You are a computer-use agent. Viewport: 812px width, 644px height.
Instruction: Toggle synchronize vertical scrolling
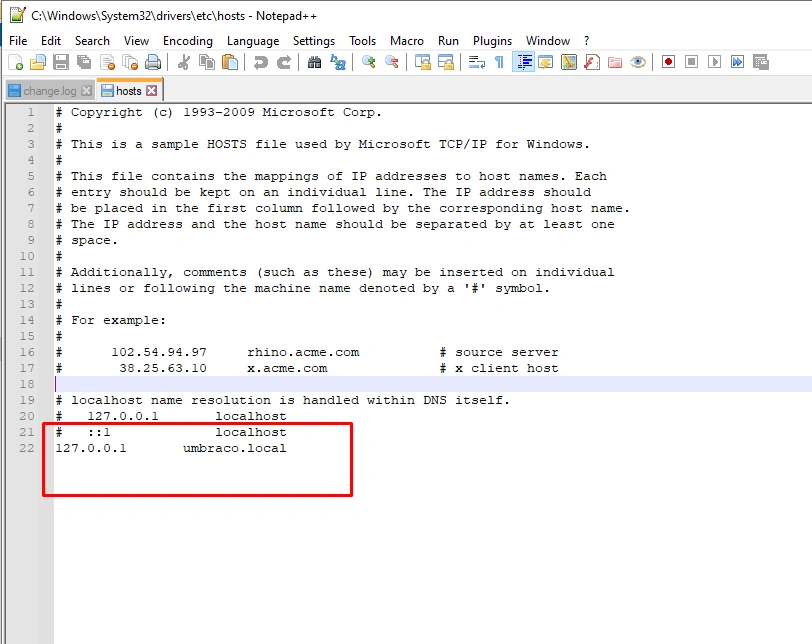coord(423,62)
